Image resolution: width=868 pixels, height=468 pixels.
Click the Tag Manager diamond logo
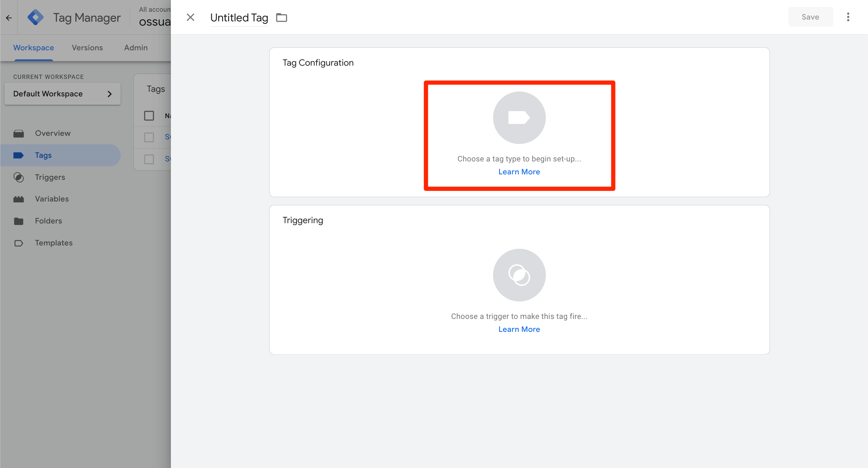[36, 17]
